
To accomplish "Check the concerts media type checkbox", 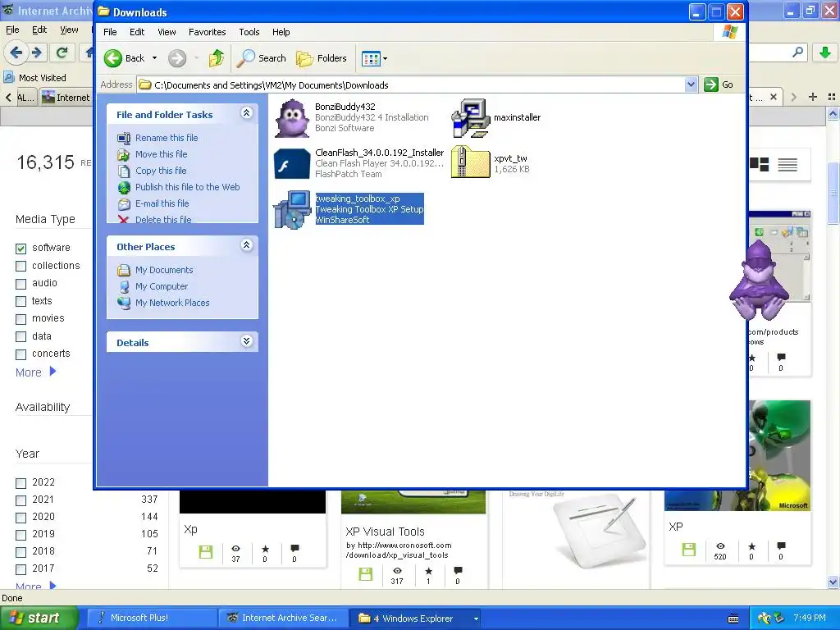I will (21, 354).
